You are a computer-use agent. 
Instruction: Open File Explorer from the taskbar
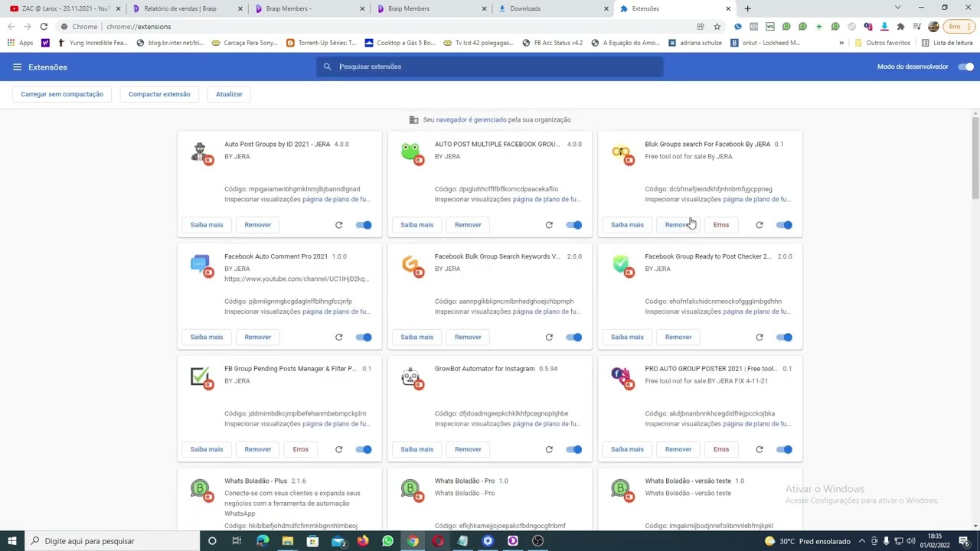(287, 541)
